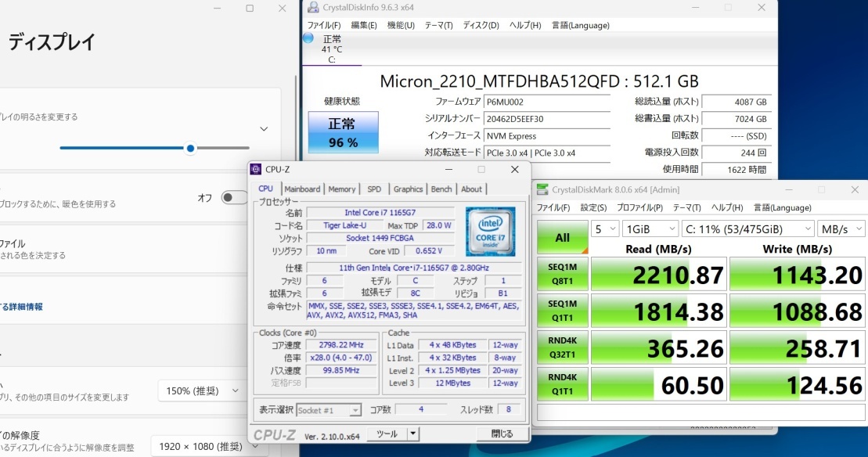Switch to the Mainboard tab in CPU-Z
The height and width of the screenshot is (457, 868).
click(302, 189)
